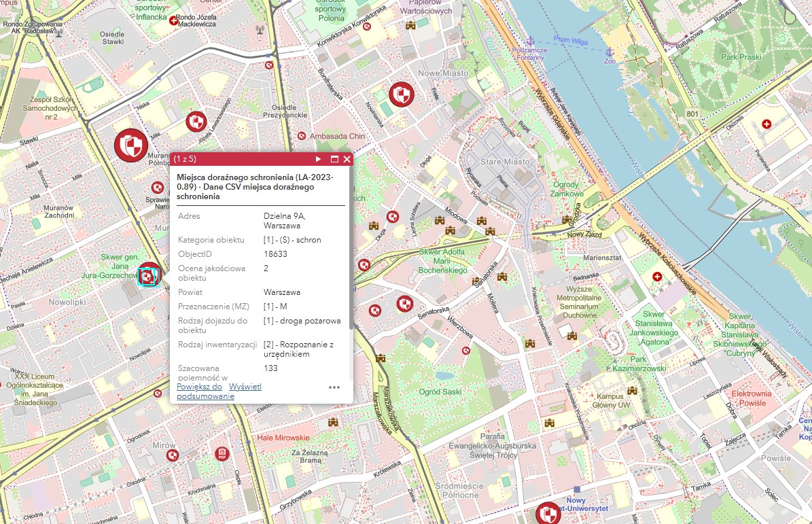
Task: Click 'Kategoria obiektu' field label
Action: click(x=211, y=240)
